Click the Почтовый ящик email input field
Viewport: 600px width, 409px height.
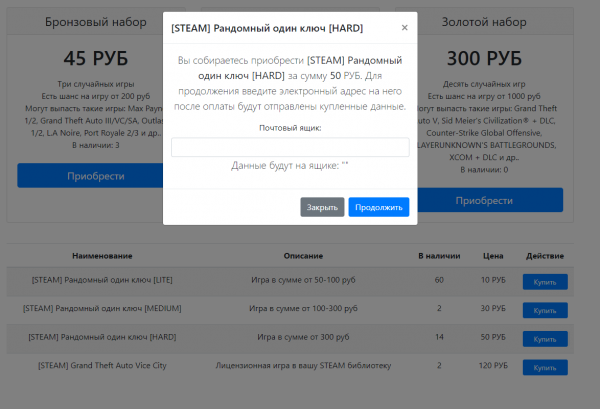pos(290,147)
